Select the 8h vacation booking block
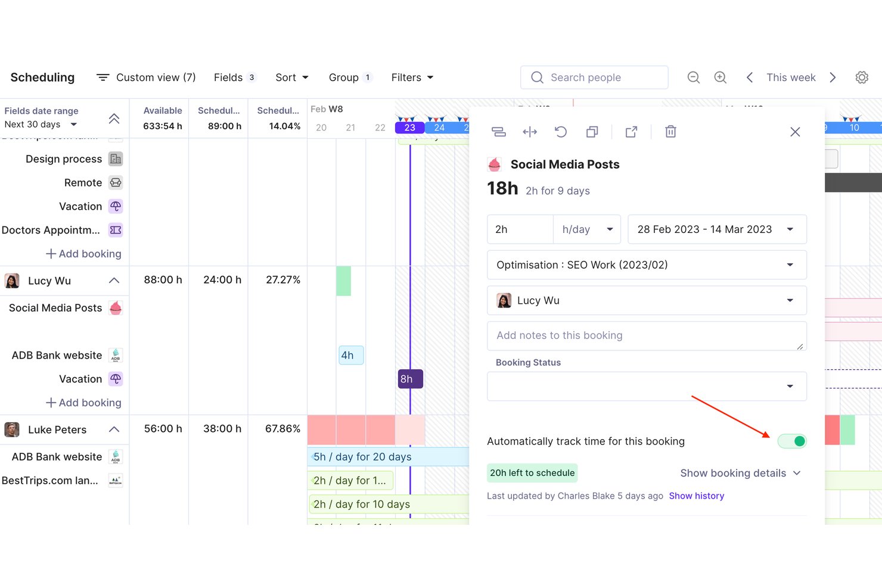Viewport: 882px width, 588px height. pos(410,379)
